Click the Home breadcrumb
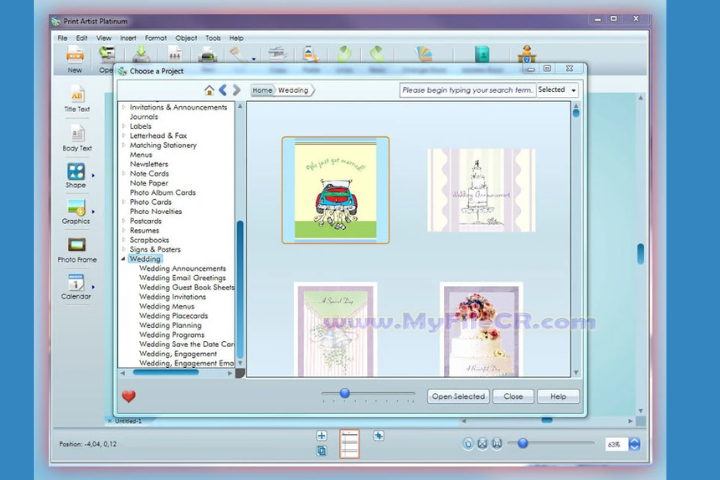Viewport: 720px width, 480px height. [262, 90]
